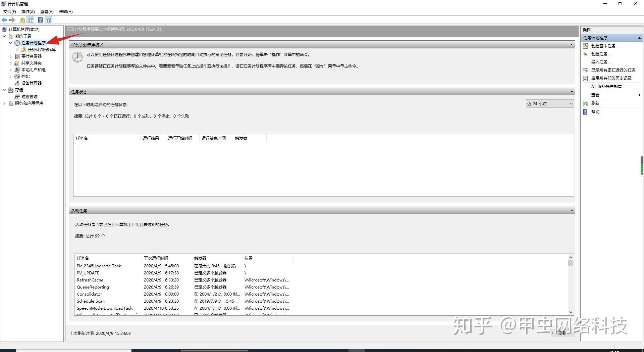
Task: Collapse the 系统工具 tree node
Action: (x=4, y=36)
